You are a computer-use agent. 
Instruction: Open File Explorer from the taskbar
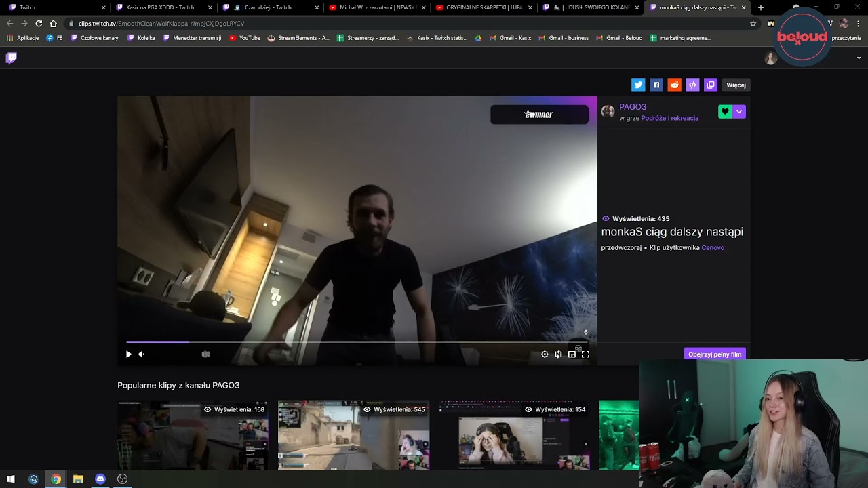pyautogui.click(x=78, y=479)
